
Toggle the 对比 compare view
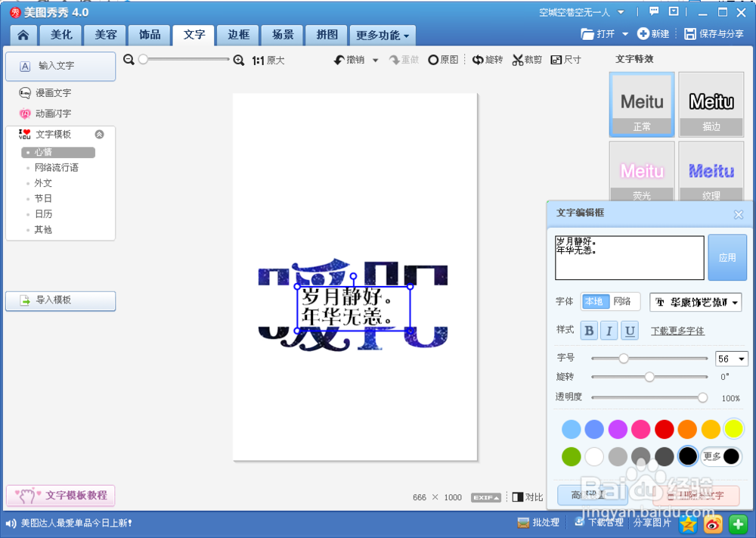528,497
